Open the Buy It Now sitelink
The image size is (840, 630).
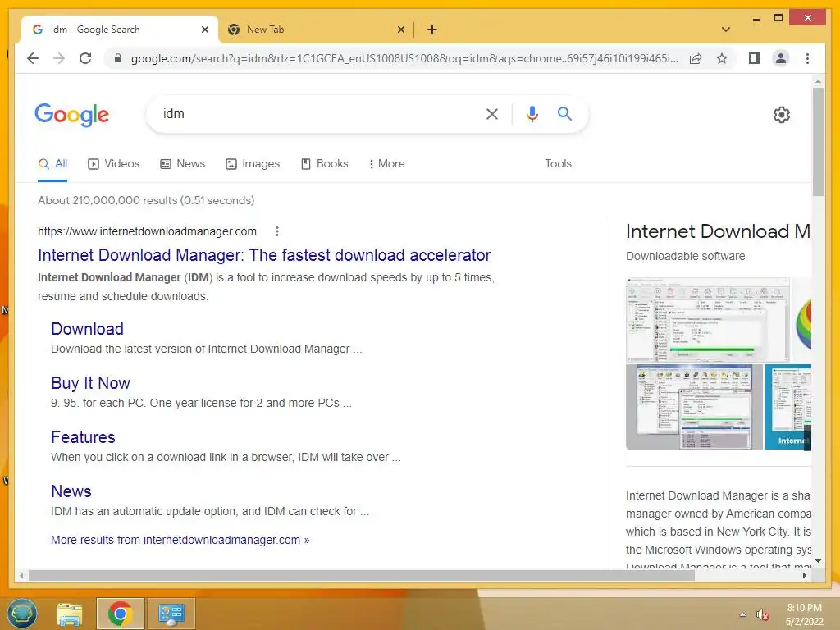[x=90, y=383]
